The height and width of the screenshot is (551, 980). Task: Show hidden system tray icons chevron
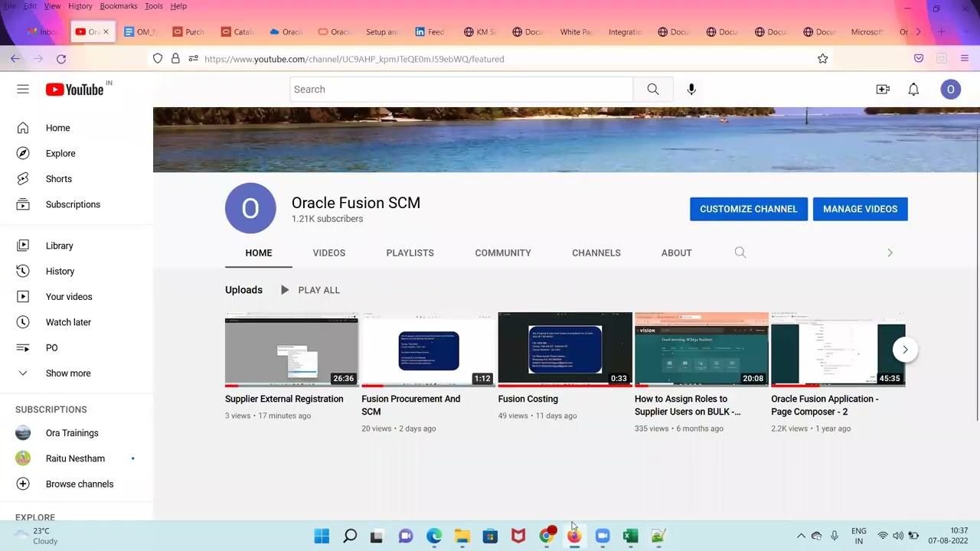[x=801, y=536]
